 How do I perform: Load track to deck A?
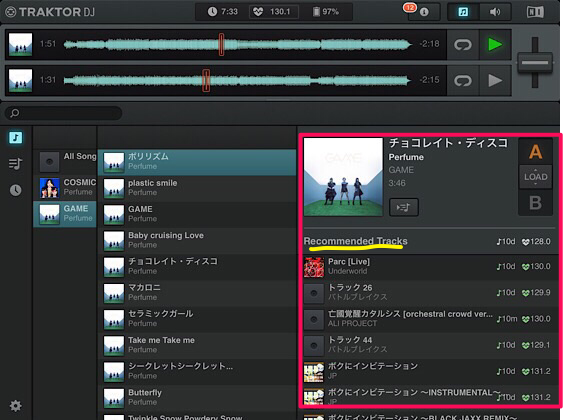[x=535, y=152]
